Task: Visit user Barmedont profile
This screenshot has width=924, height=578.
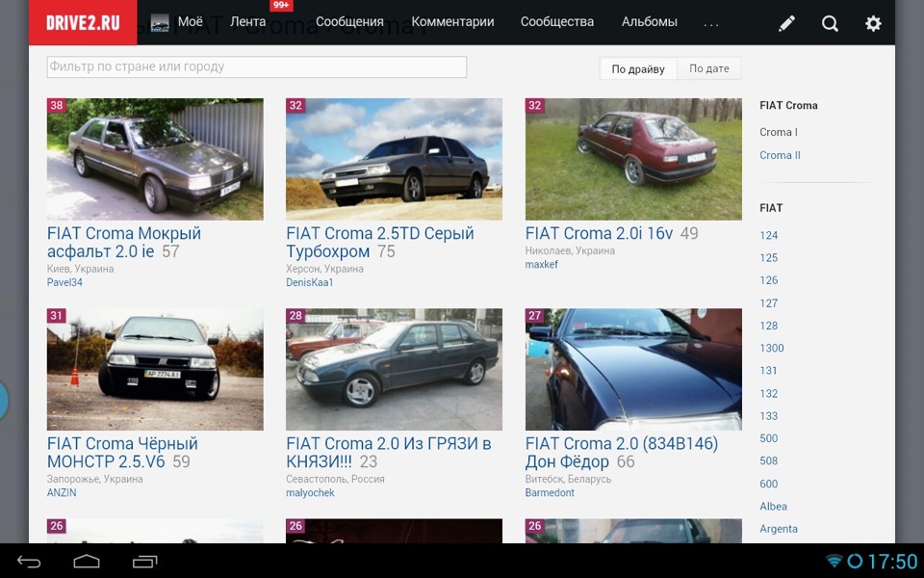Action: (x=550, y=492)
